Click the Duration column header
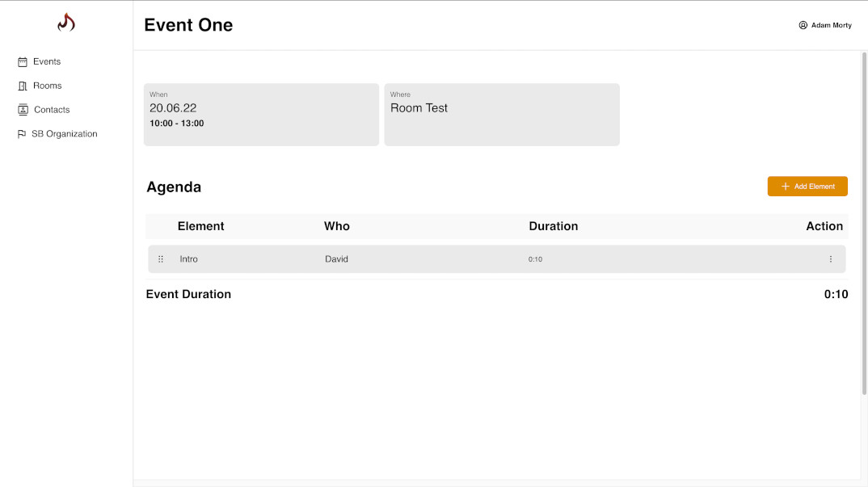The height and width of the screenshot is (487, 868). click(554, 226)
